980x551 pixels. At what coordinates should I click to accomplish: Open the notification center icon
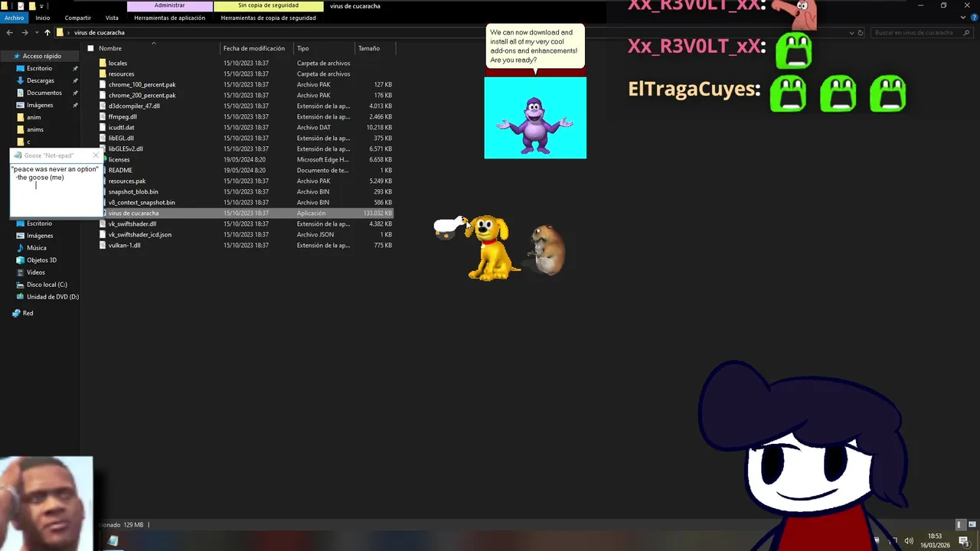pos(964,541)
